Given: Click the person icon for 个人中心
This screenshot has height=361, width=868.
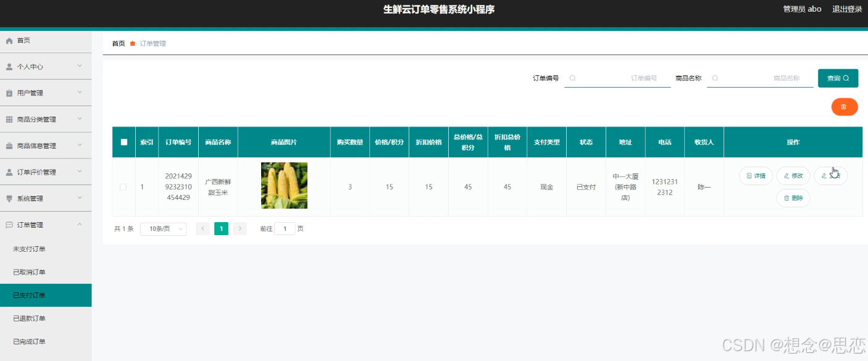Looking at the screenshot, I should pos(9,67).
